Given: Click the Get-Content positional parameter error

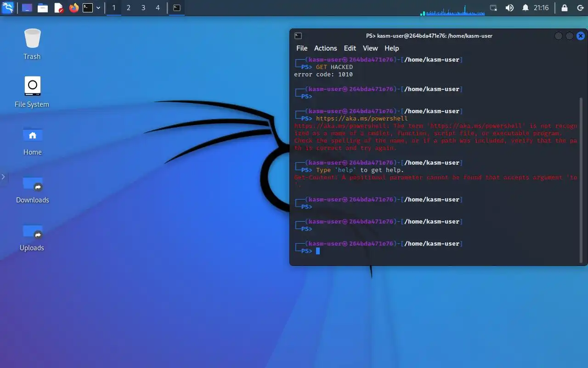Looking at the screenshot, I should point(435,181).
